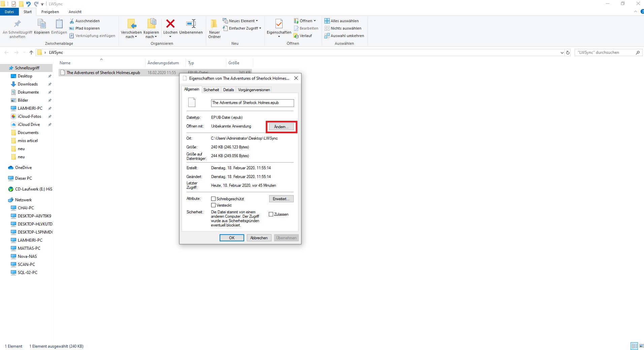The height and width of the screenshot is (350, 644).
Task: Switch to details view mode
Action: pyautogui.click(x=634, y=346)
